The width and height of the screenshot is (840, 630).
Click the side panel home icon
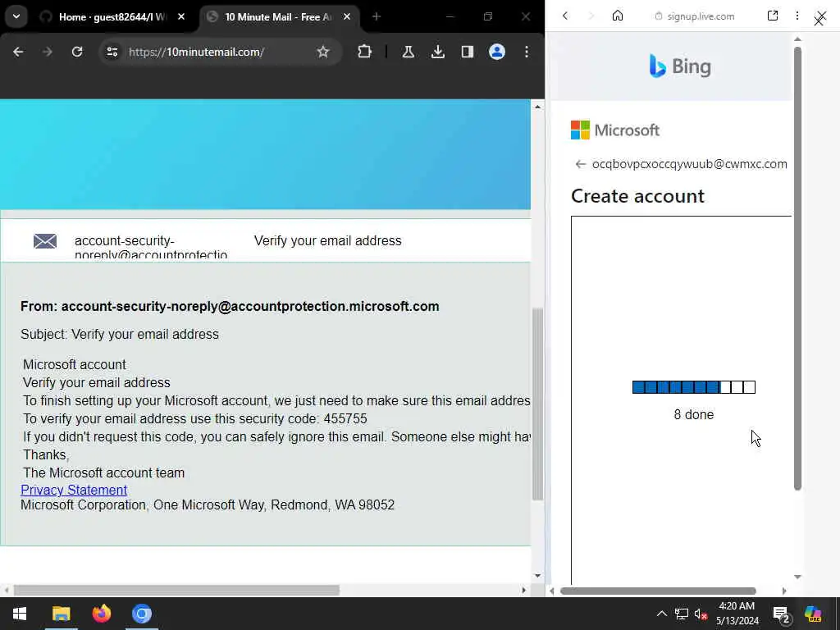(x=618, y=16)
